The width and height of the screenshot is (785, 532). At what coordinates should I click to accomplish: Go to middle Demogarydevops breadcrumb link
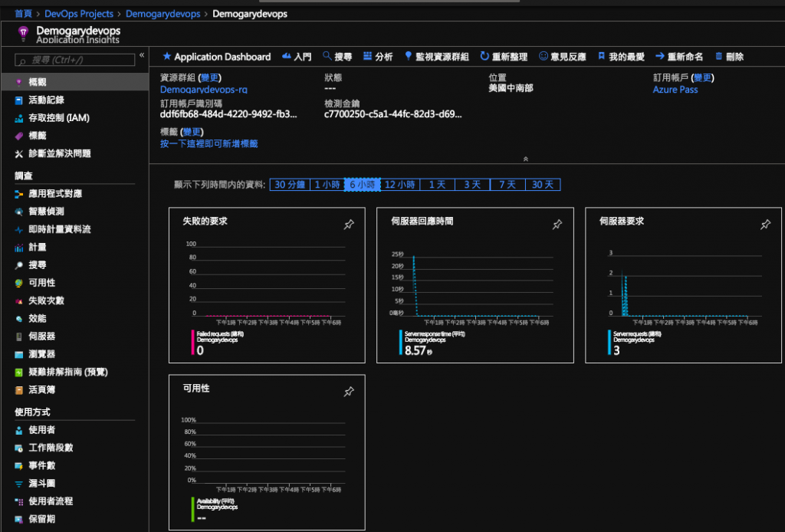(163, 14)
